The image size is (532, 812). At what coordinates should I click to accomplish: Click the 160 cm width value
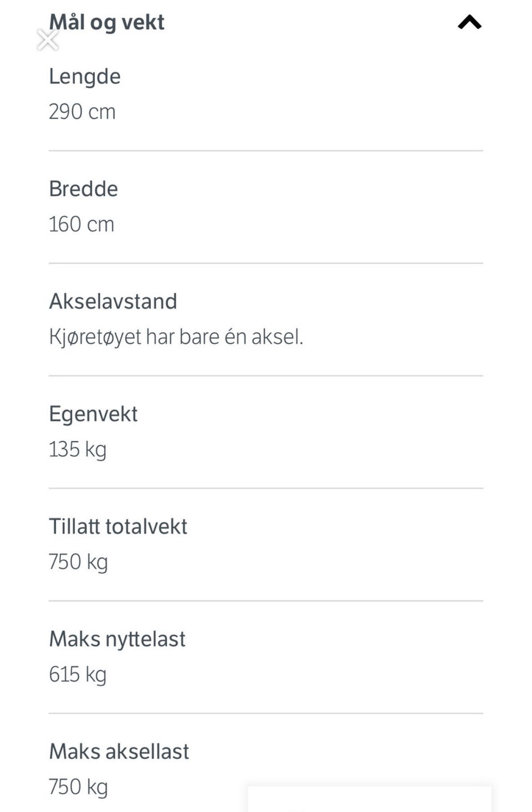(x=81, y=225)
